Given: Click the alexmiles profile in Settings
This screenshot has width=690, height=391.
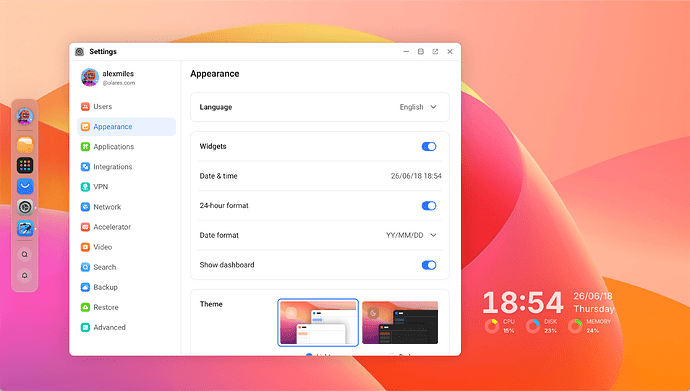Looking at the screenshot, I should pos(108,77).
